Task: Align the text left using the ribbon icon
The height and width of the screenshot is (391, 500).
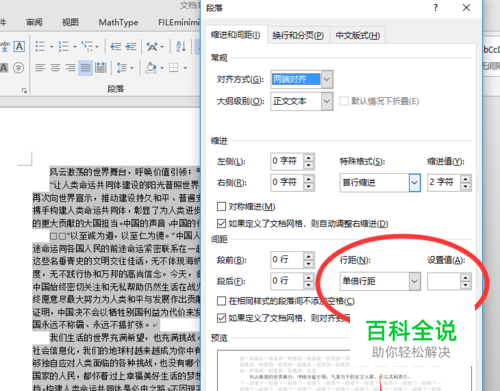Action: (x=40, y=68)
